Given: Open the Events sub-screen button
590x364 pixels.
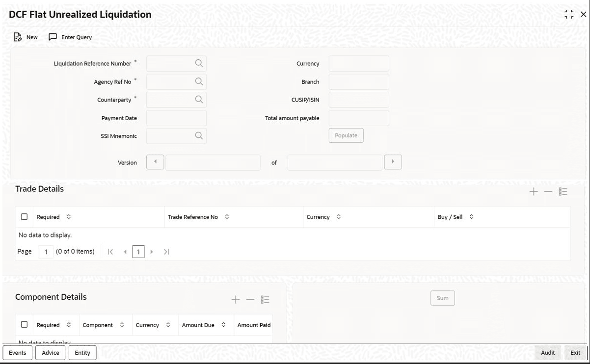Looking at the screenshot, I should click(x=18, y=353).
